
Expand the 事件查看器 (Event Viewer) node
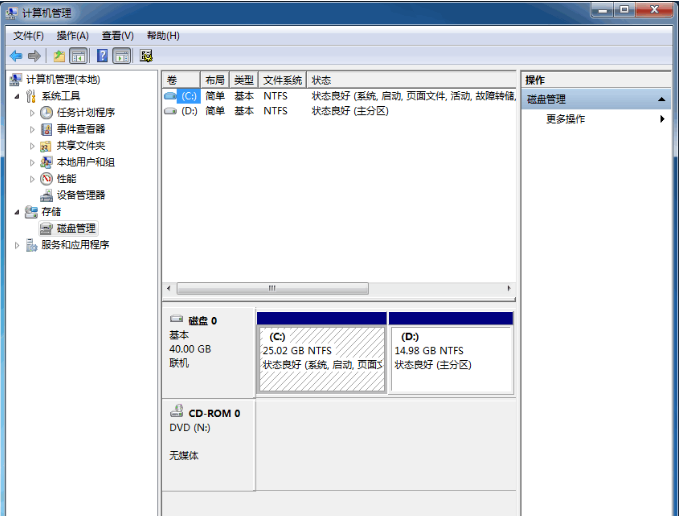click(32, 130)
